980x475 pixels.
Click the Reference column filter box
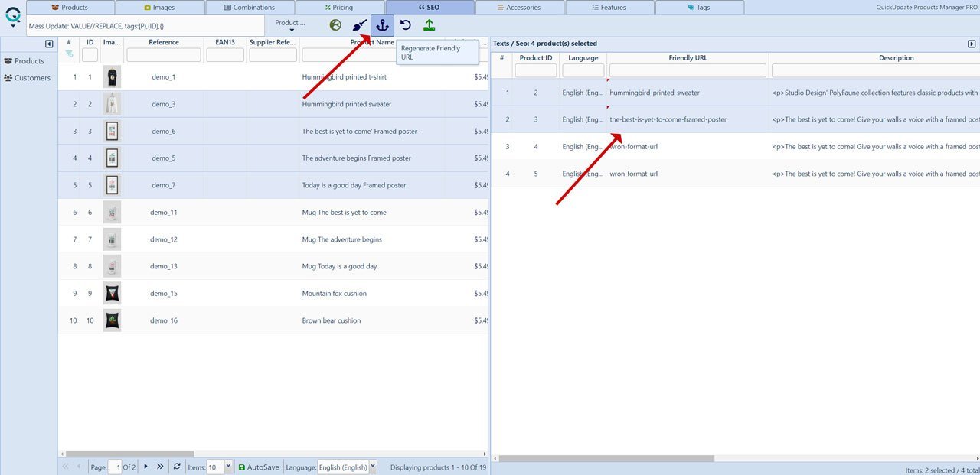pos(164,55)
